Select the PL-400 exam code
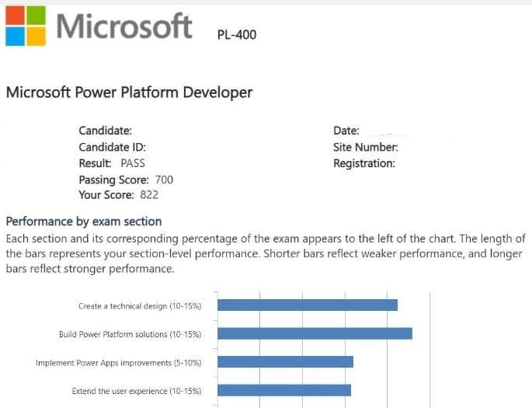Image resolution: width=532 pixels, height=408 pixels. click(x=237, y=34)
